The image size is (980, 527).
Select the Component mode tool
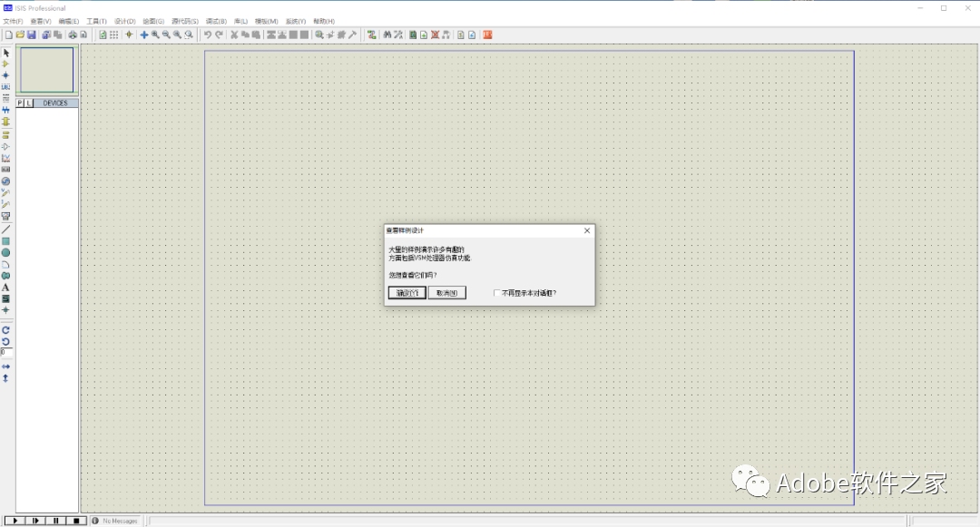point(5,63)
